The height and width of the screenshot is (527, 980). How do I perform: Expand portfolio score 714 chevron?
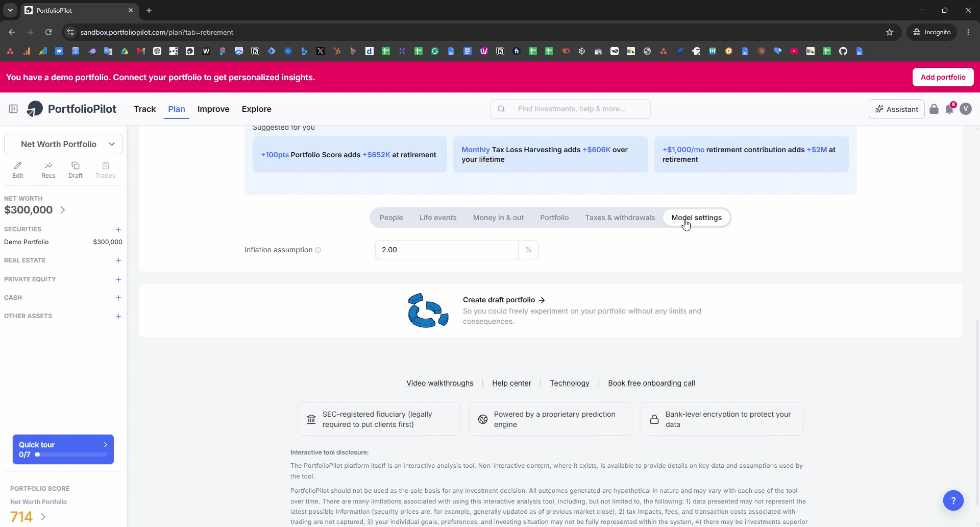point(43,517)
